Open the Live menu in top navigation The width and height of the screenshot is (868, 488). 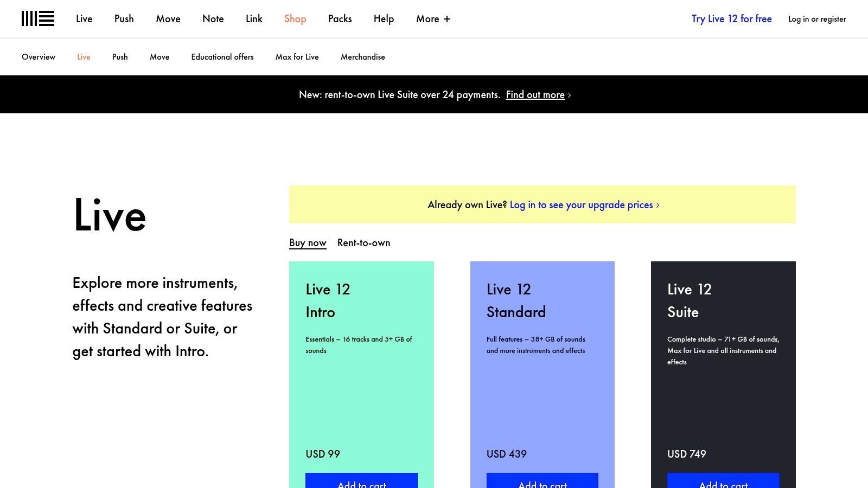84,18
